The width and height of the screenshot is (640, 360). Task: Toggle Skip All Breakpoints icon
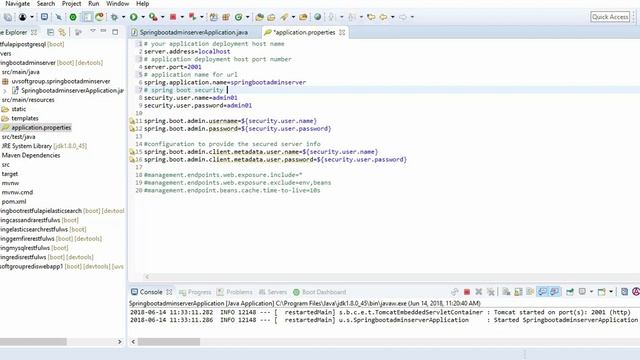click(x=58, y=17)
